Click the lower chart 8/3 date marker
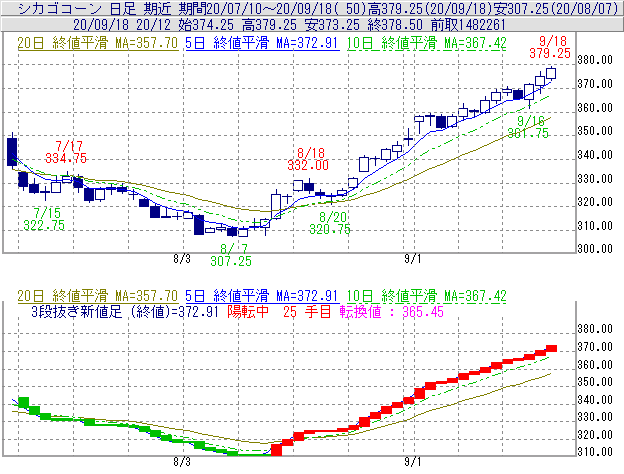624x474 pixels. pyautogui.click(x=182, y=462)
